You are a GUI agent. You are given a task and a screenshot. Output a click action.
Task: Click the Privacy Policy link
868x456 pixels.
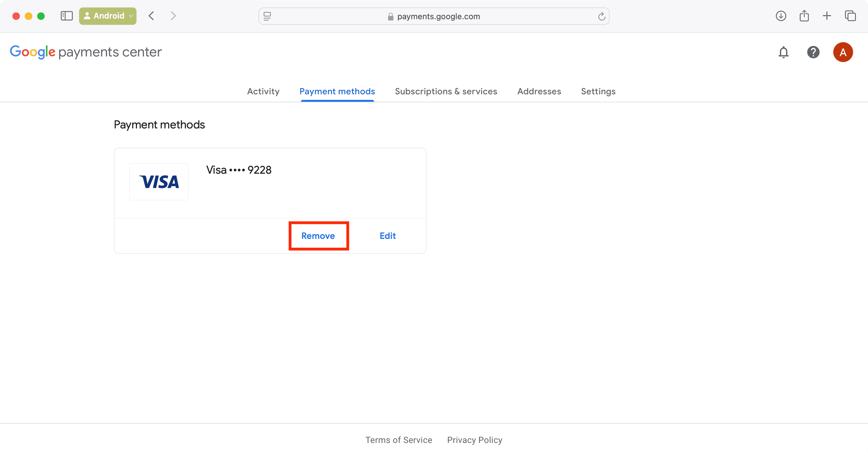[x=475, y=440]
